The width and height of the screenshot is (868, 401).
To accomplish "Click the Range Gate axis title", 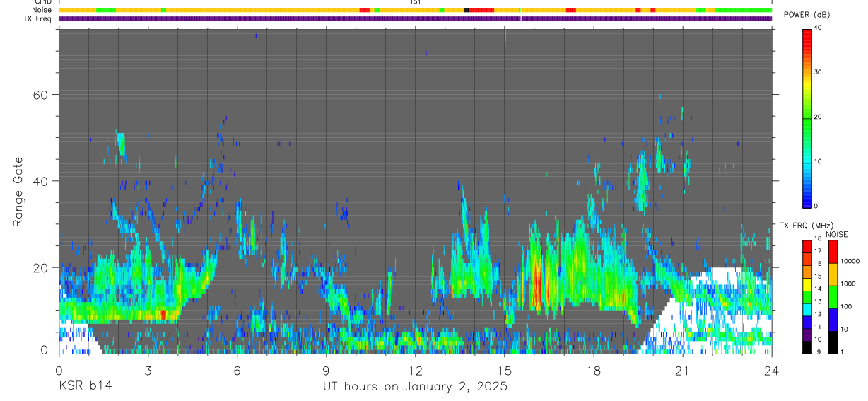I will (17, 192).
